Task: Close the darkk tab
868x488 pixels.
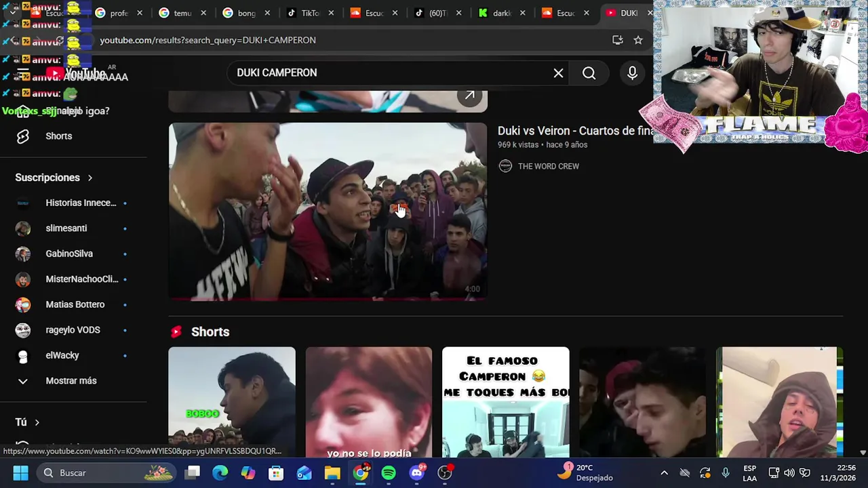Action: pos(522,13)
